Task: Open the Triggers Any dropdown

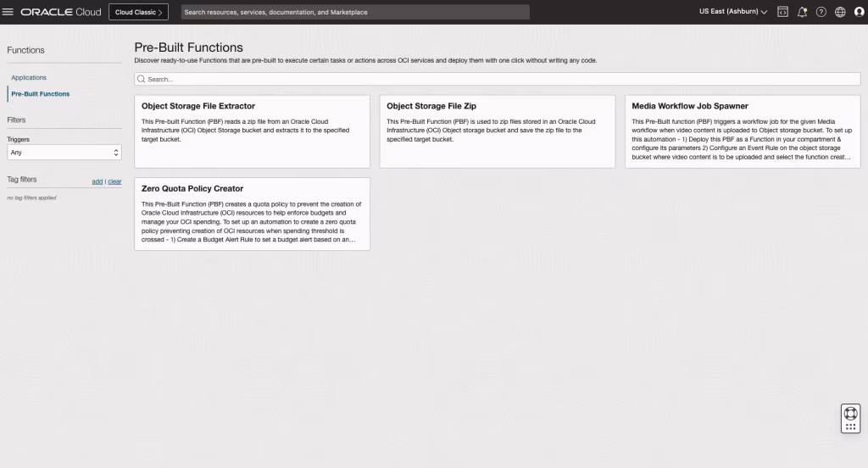Action: (x=64, y=153)
